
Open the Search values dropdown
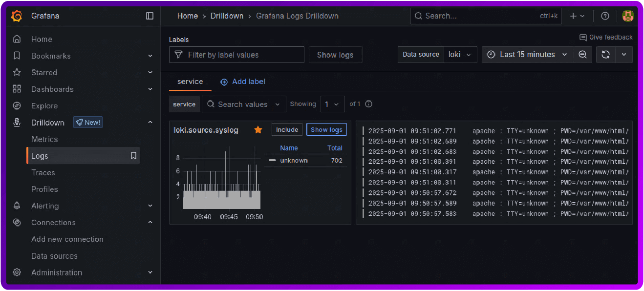(244, 104)
